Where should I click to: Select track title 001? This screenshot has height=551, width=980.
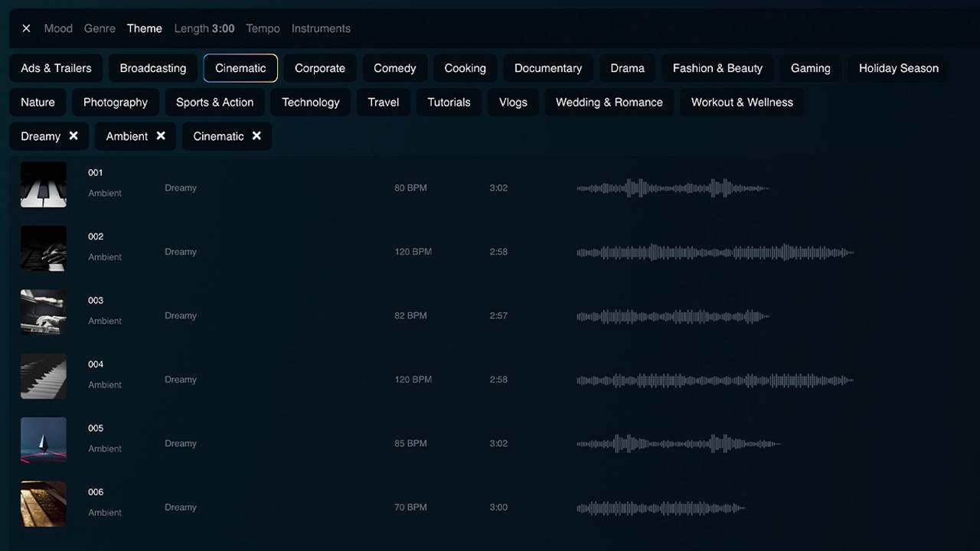pos(96,173)
